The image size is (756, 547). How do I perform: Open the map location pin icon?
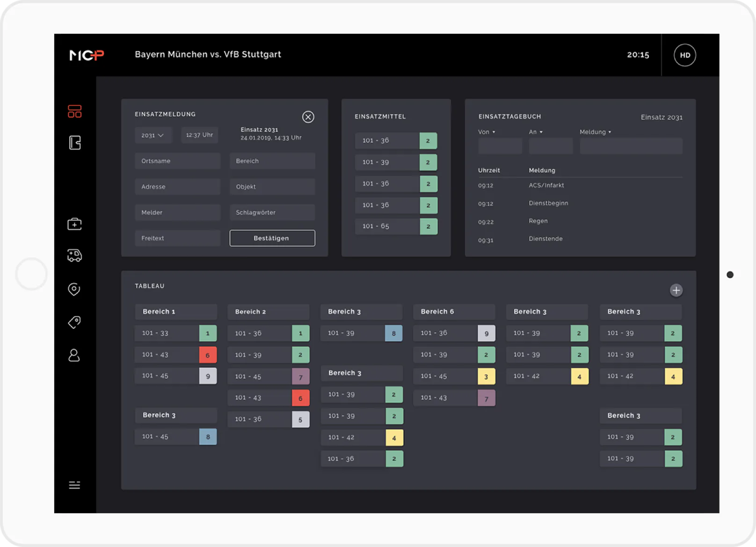pyautogui.click(x=74, y=289)
